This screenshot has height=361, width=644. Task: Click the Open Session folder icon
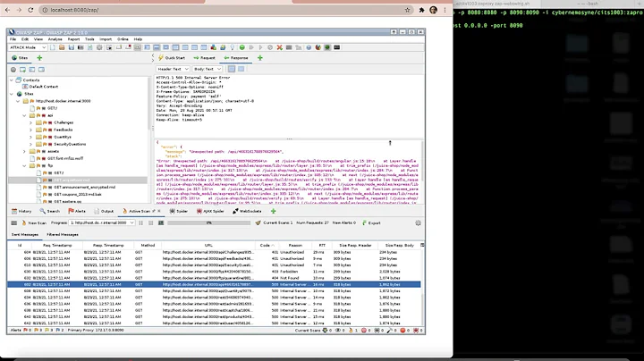62,47
